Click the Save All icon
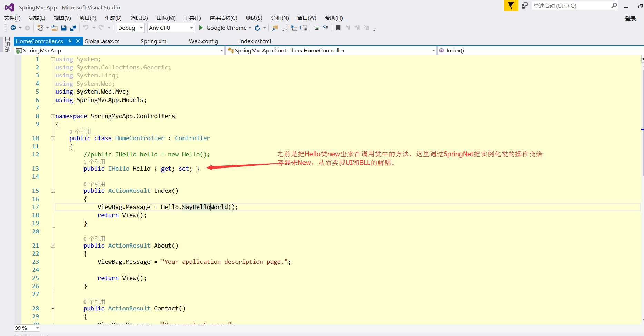644x336 pixels. (73, 28)
